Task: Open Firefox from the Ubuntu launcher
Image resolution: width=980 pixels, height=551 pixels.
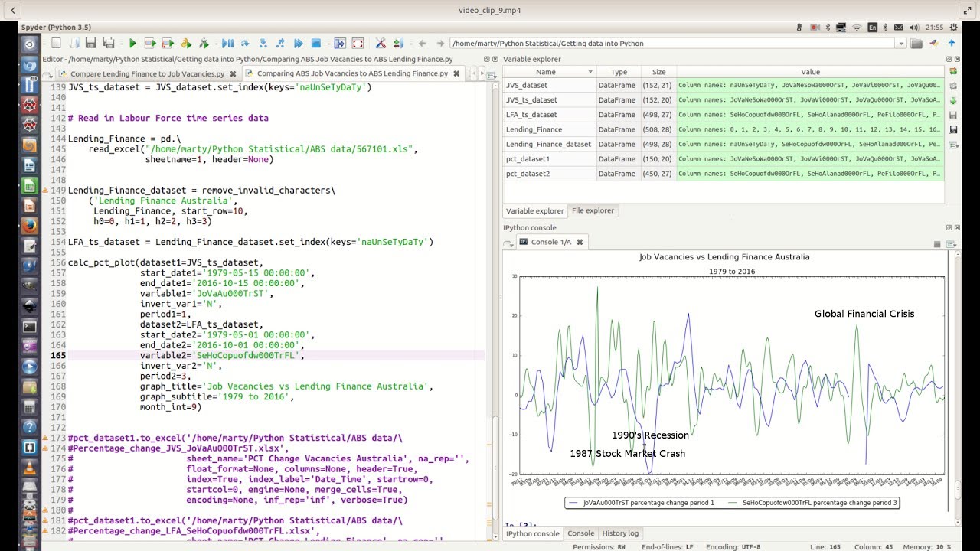Action: [29, 226]
